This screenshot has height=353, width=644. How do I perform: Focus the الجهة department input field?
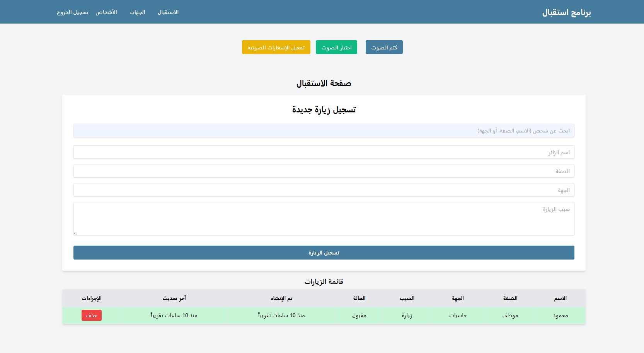(324, 190)
